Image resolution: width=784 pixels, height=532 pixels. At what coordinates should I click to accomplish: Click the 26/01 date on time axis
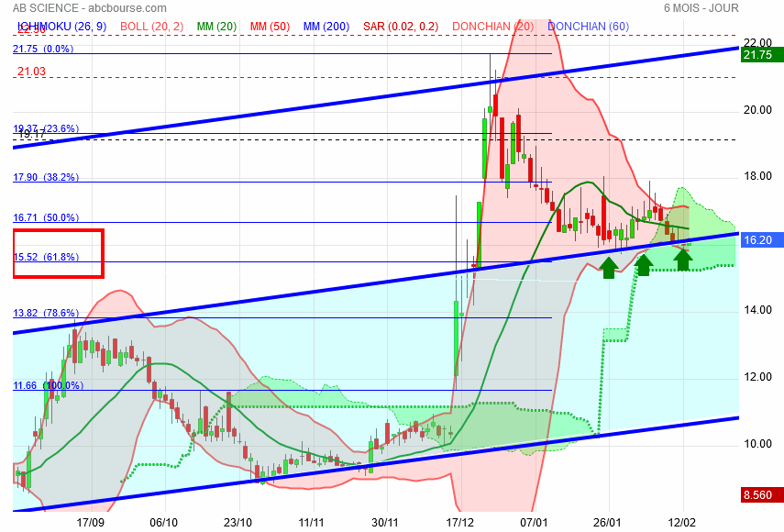tap(608, 523)
